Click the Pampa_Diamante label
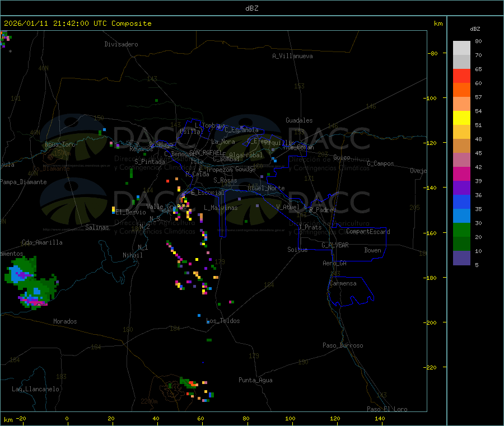The height and width of the screenshot is (426, 504). [x=24, y=182]
